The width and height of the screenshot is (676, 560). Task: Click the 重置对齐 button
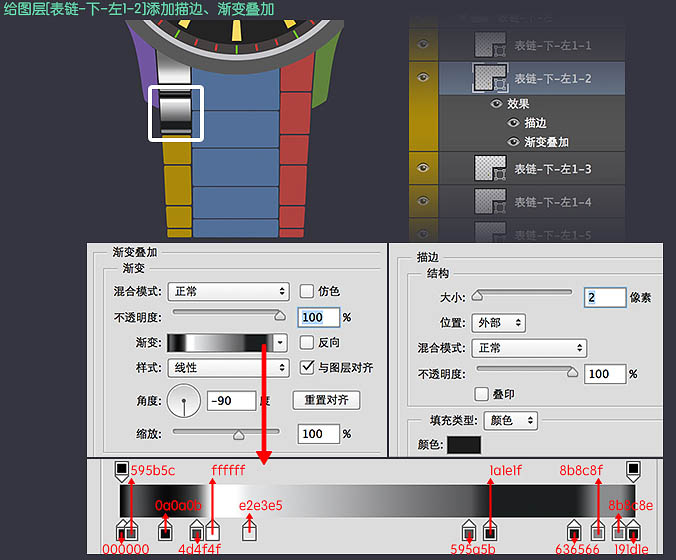[x=326, y=400]
